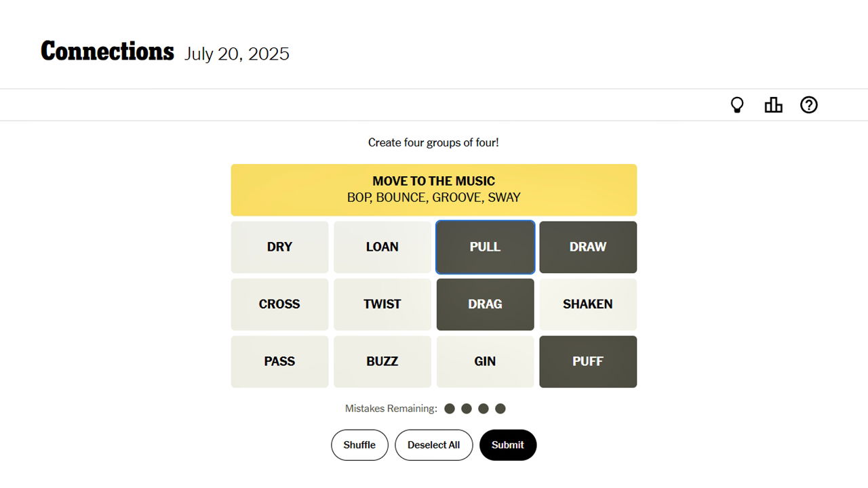The image size is (868, 488).
Task: Select the DRY tile
Action: coord(279,247)
